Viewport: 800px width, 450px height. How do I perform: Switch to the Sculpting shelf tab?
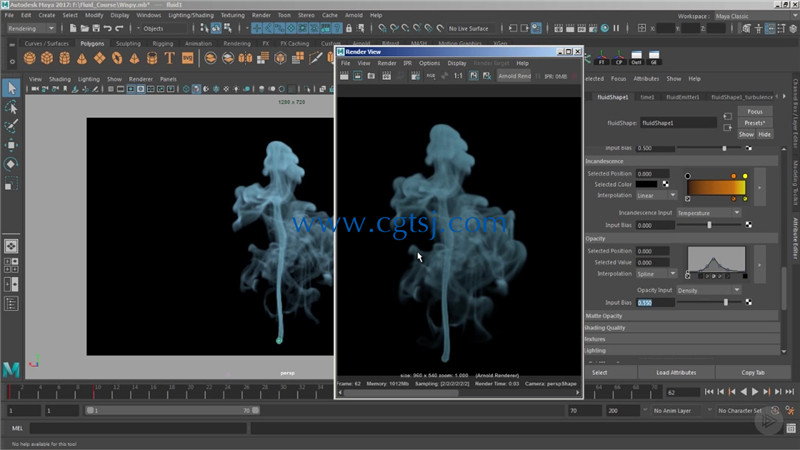(x=128, y=43)
